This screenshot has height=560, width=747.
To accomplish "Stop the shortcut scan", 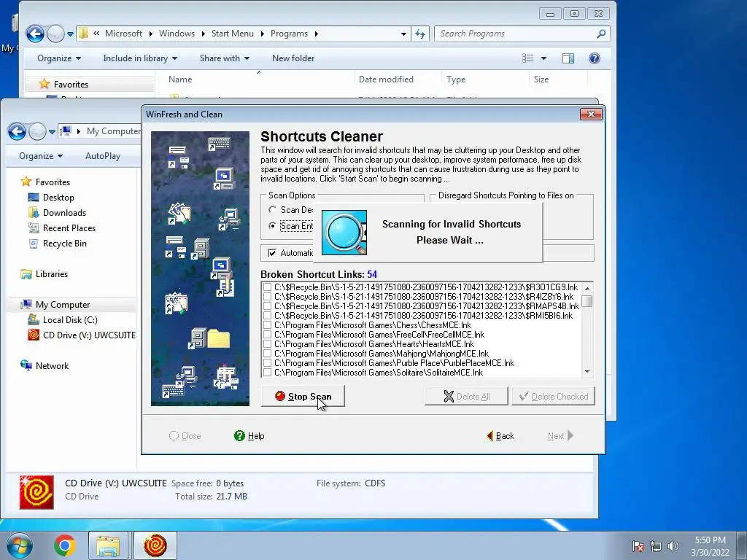I will (x=303, y=396).
